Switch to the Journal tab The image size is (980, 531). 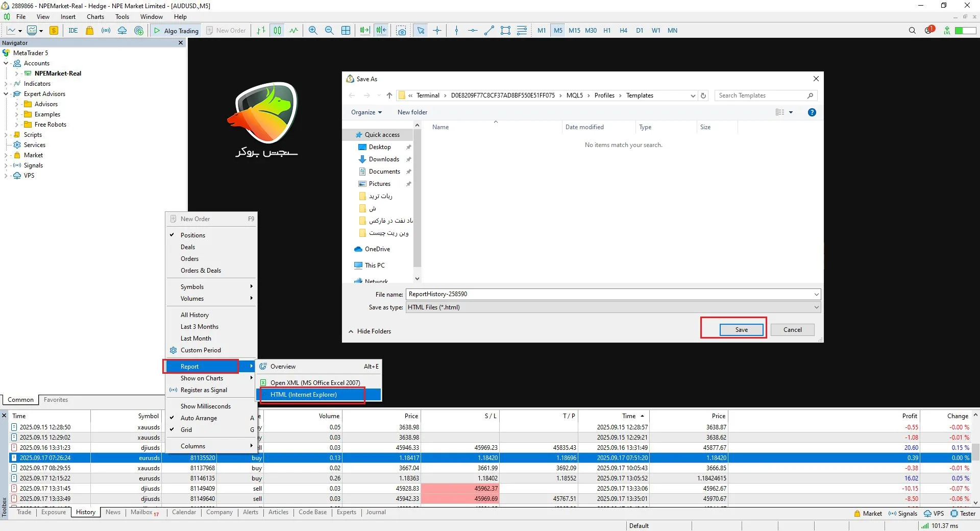[x=376, y=512]
